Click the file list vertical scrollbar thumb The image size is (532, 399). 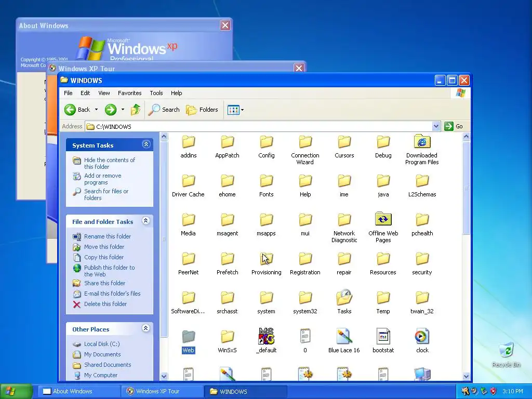(x=466, y=188)
